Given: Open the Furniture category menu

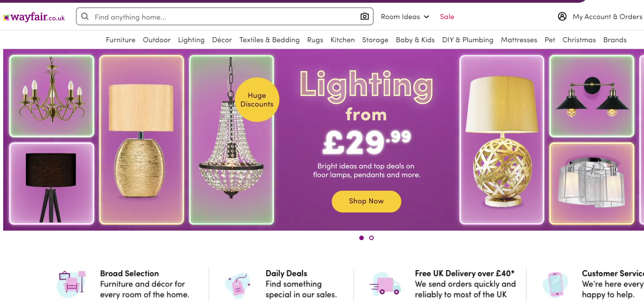Looking at the screenshot, I should [120, 40].
